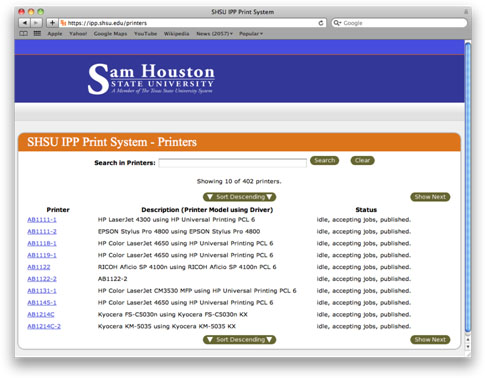Click the green Search button
The width and height of the screenshot is (485, 378).
pyautogui.click(x=324, y=161)
